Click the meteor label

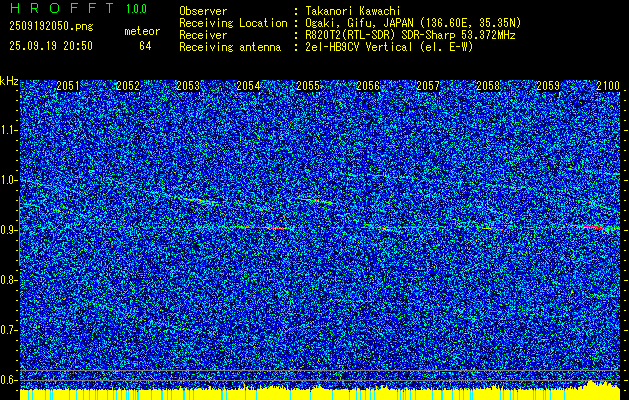point(142,31)
